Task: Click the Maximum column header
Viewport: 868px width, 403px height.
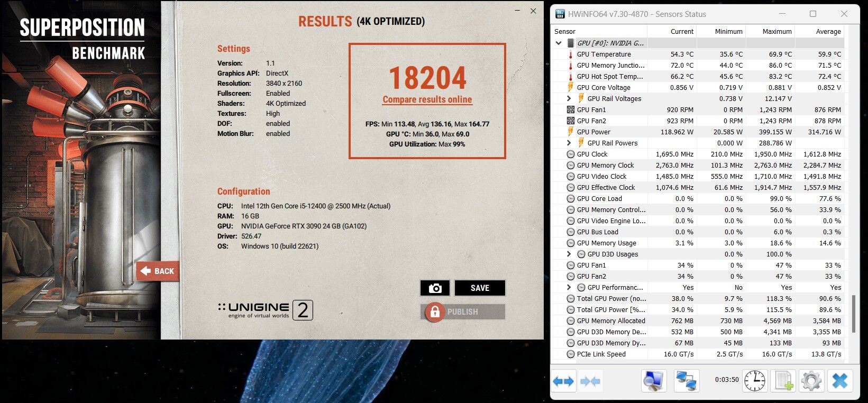Action: coord(771,31)
